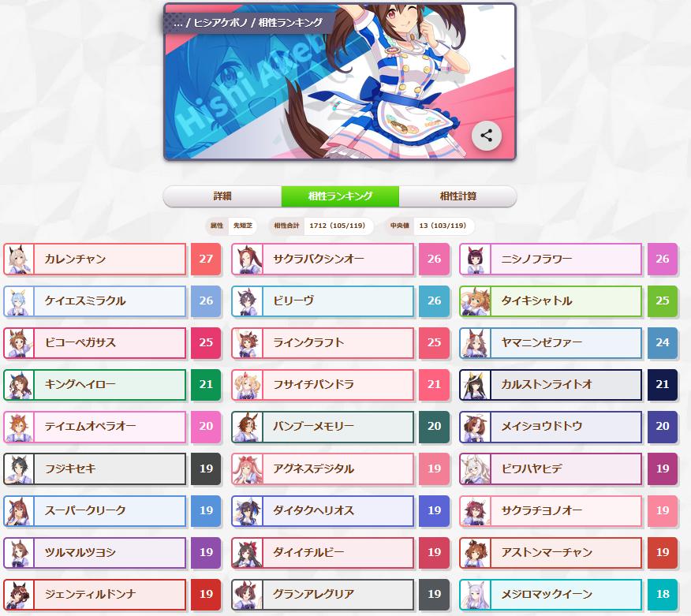Switch to the 詳細 tab

(x=222, y=196)
